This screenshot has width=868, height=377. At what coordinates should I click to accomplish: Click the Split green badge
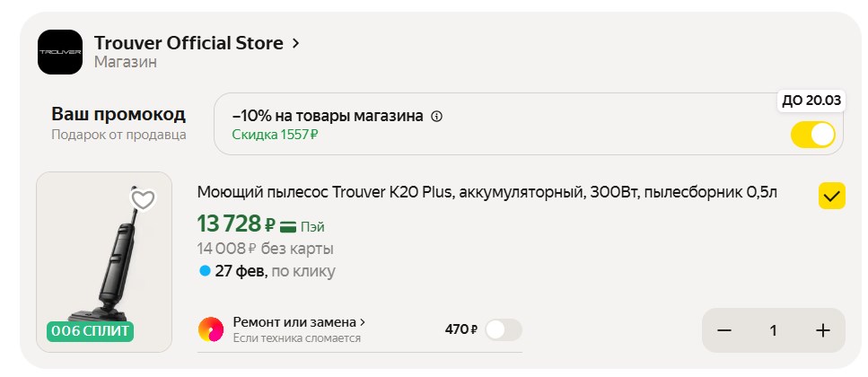(91, 331)
